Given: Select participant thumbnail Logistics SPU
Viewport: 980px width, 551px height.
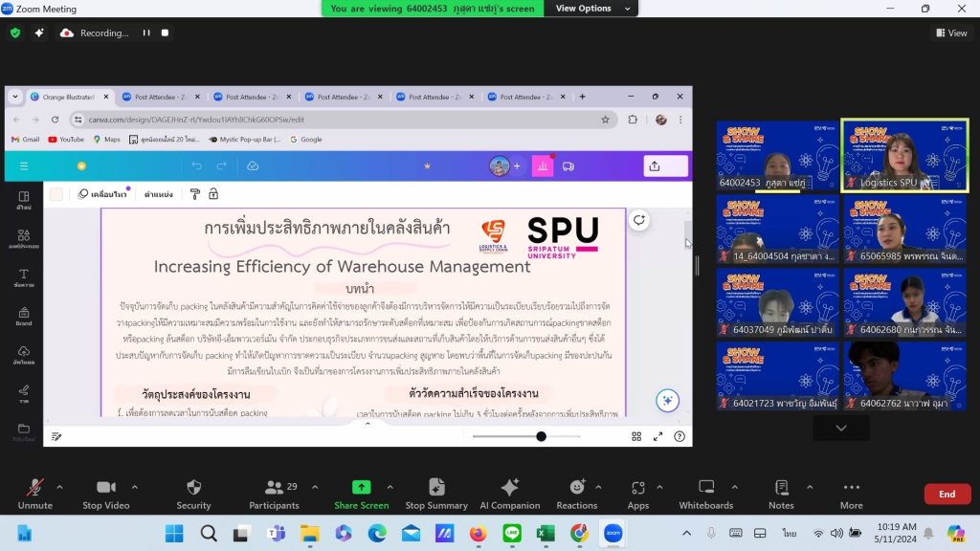Looking at the screenshot, I should (904, 155).
